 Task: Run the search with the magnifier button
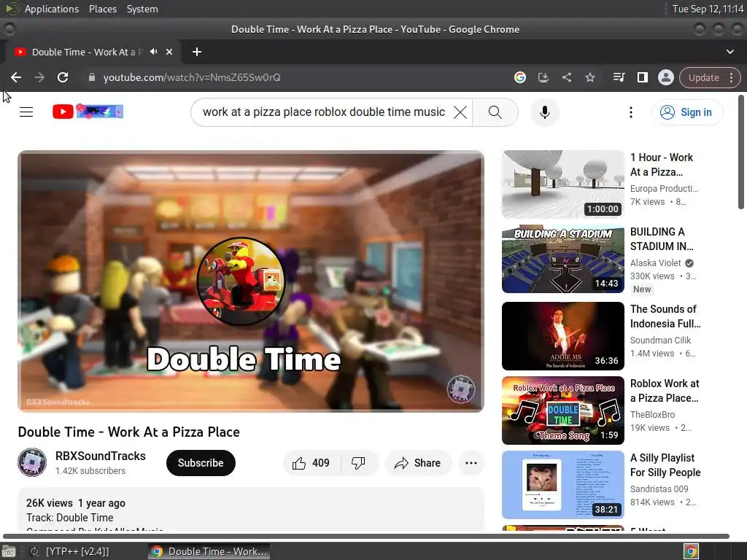pyautogui.click(x=495, y=112)
